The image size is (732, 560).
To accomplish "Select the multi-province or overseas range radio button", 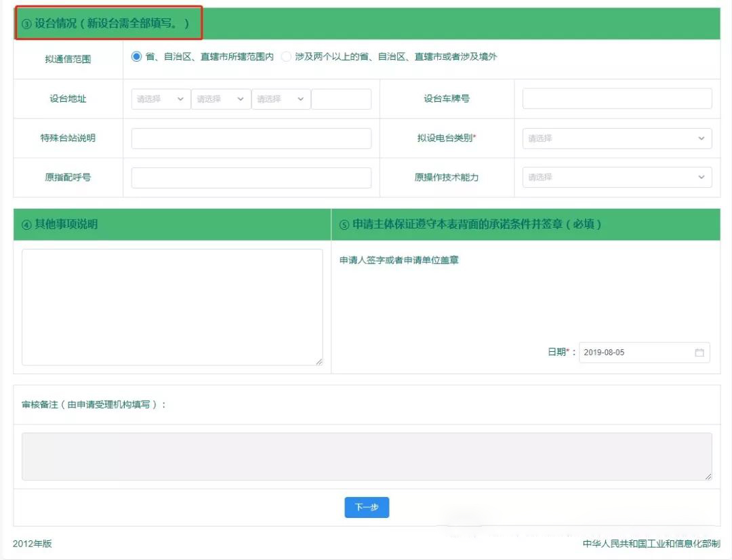I will (x=286, y=57).
